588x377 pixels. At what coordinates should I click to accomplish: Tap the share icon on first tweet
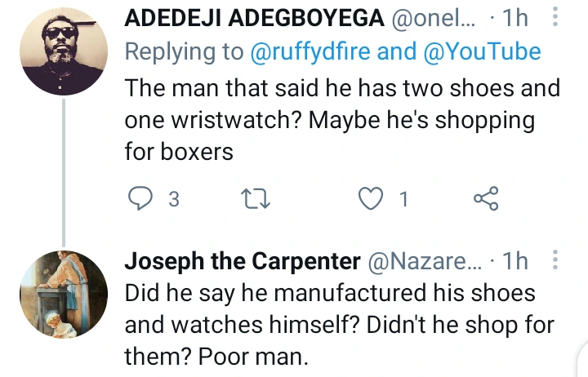[x=486, y=198]
